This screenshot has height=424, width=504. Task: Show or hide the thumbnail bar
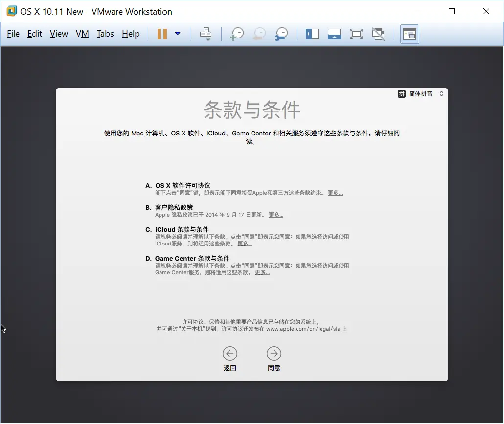click(334, 34)
